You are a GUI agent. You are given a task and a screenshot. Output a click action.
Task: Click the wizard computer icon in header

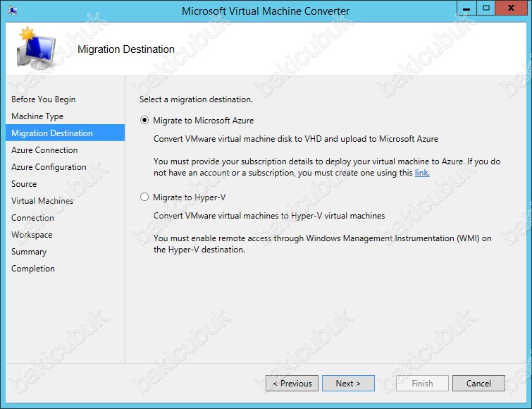click(36, 48)
